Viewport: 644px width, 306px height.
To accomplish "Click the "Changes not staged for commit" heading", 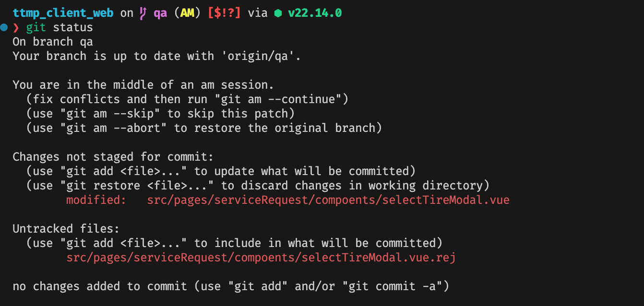I will coord(113,157).
